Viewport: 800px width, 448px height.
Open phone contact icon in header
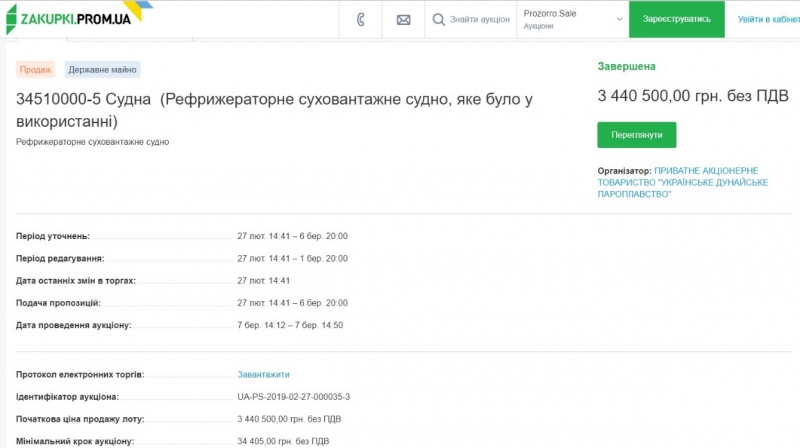click(x=361, y=19)
